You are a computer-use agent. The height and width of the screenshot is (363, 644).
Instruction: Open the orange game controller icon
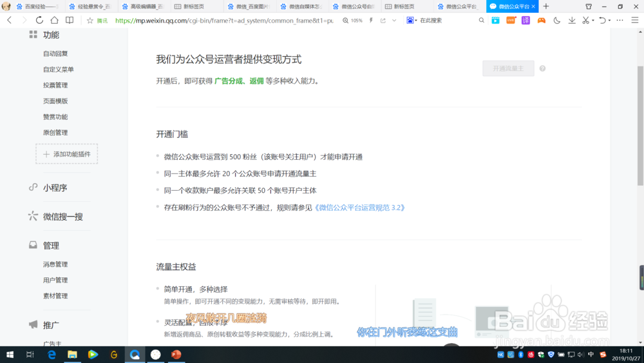pos(542,20)
